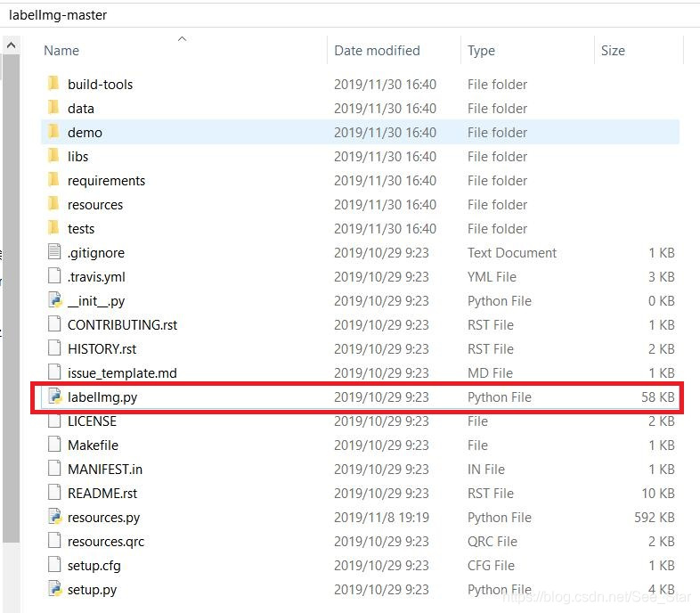Sort files by the Size column header
This screenshot has height=613, width=700.
(613, 51)
